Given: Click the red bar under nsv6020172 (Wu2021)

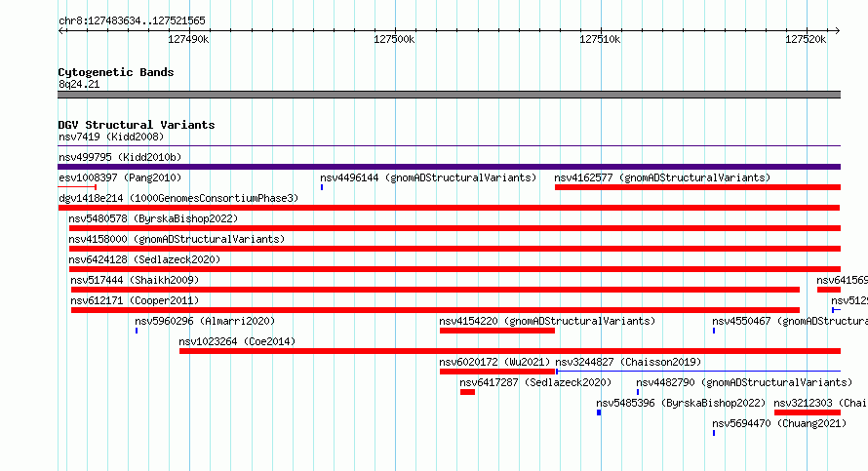Looking at the screenshot, I should click(497, 372).
